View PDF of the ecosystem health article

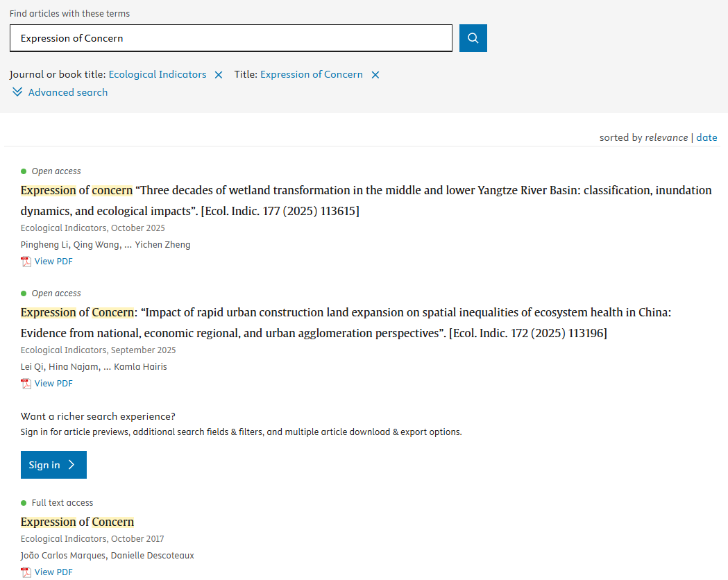coord(53,384)
